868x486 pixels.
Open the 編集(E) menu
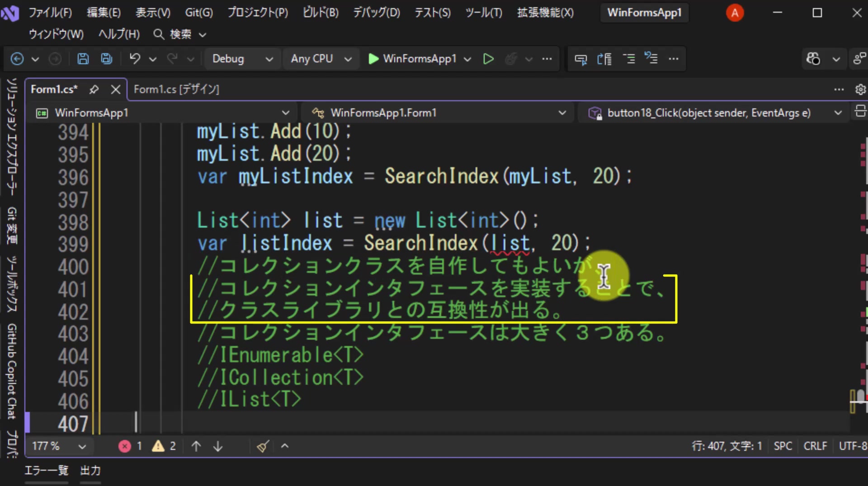[104, 13]
